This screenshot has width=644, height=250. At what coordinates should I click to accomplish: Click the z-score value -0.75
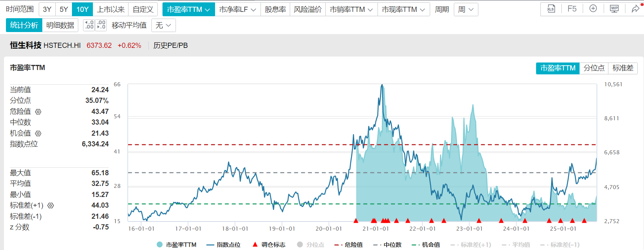(x=101, y=227)
